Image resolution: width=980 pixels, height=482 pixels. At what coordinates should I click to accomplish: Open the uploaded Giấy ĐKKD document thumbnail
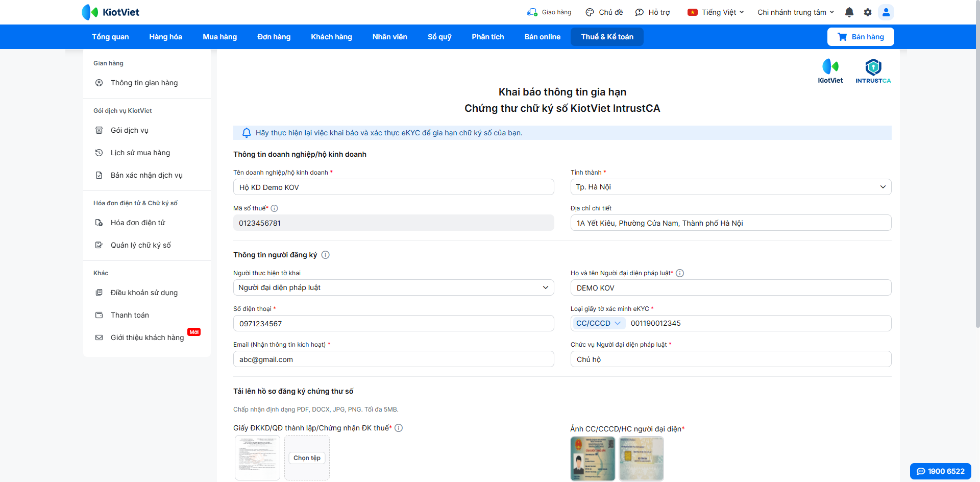click(257, 457)
